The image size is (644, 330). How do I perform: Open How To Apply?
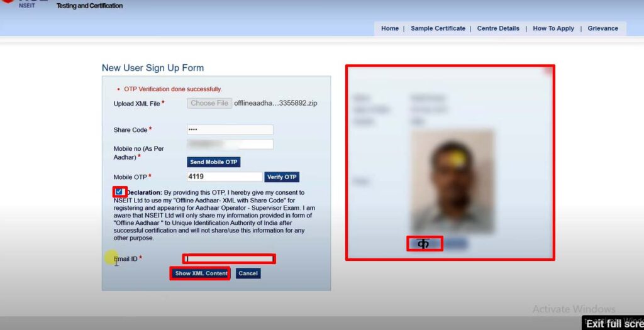(x=553, y=28)
